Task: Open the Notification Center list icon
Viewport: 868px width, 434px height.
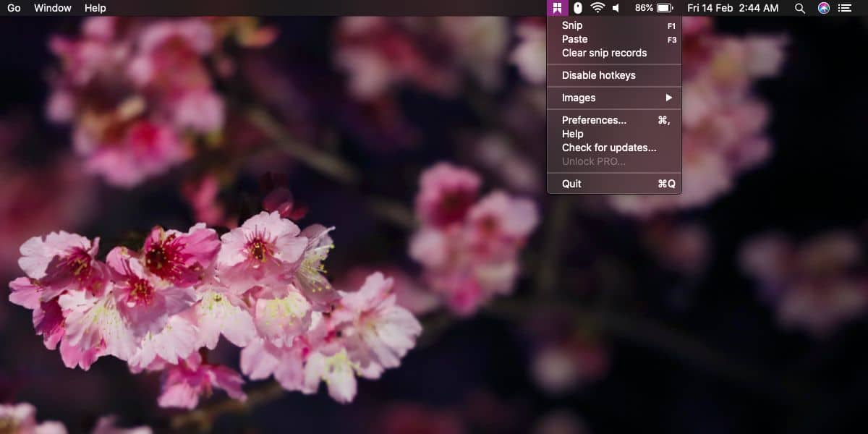Action: pos(844,8)
